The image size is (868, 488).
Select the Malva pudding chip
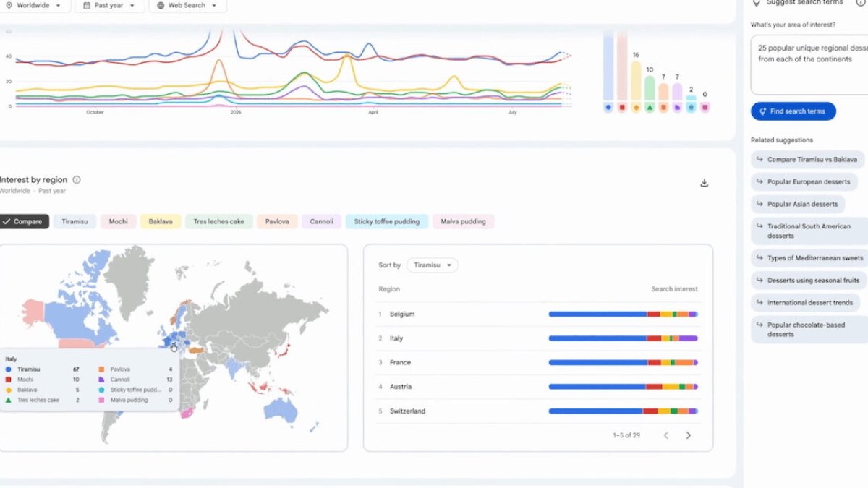pos(463,221)
